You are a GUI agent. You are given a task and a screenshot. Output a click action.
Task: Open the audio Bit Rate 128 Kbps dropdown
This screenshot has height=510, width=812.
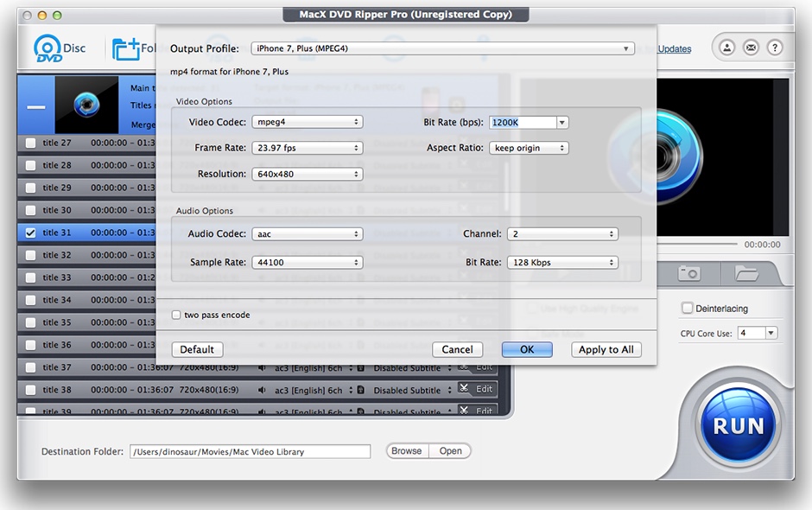click(x=562, y=262)
